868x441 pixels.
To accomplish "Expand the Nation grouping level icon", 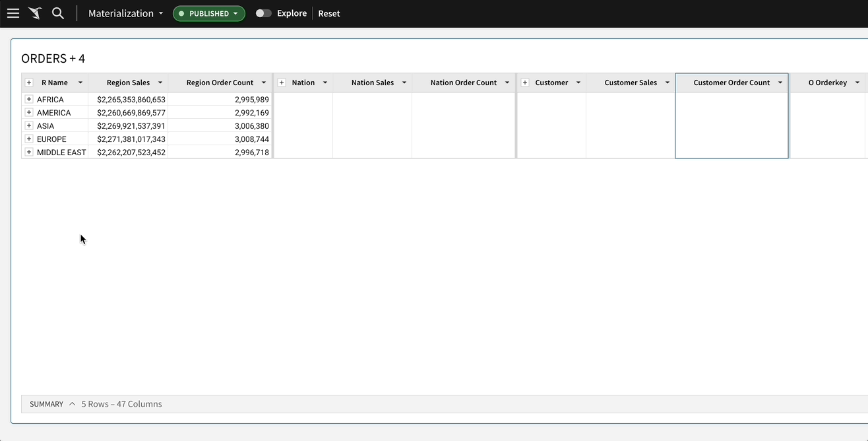I will coord(282,83).
